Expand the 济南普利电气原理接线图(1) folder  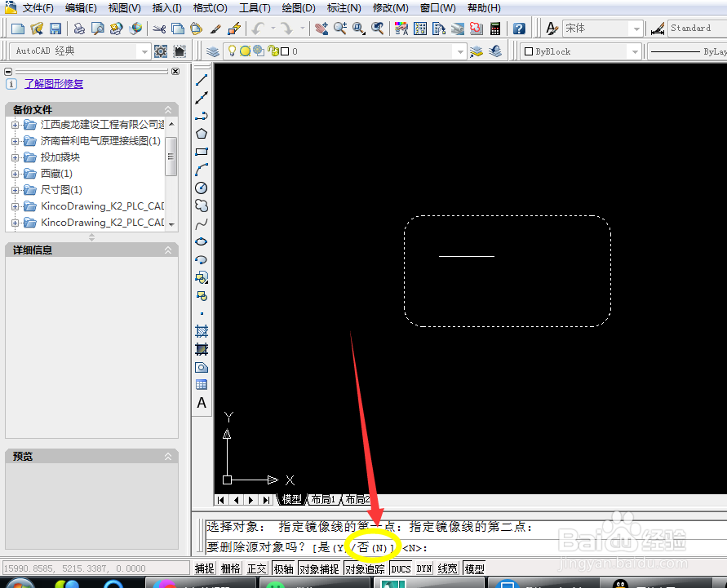[15, 141]
